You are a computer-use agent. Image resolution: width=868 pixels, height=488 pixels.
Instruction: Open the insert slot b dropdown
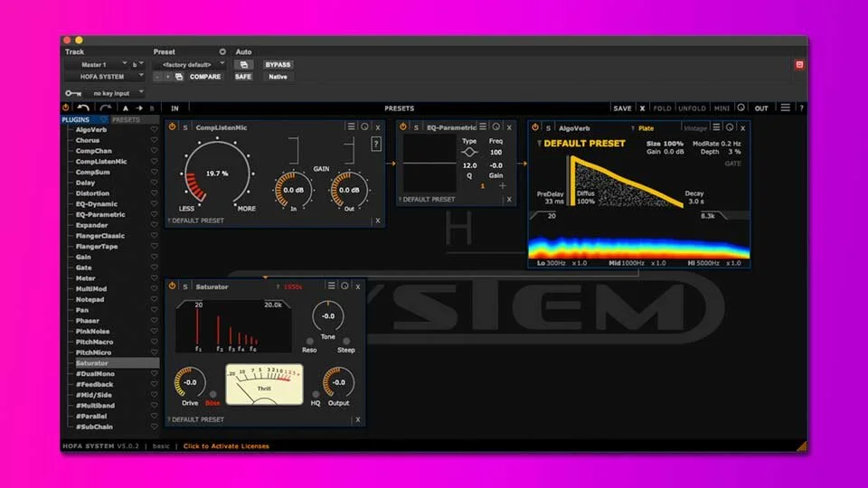pyautogui.click(x=137, y=65)
